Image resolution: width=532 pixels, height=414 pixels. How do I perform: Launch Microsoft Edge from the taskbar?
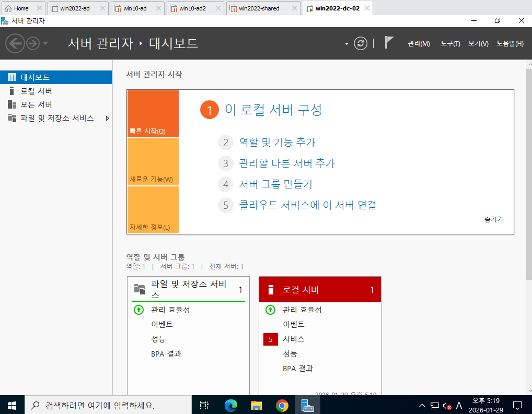point(230,405)
